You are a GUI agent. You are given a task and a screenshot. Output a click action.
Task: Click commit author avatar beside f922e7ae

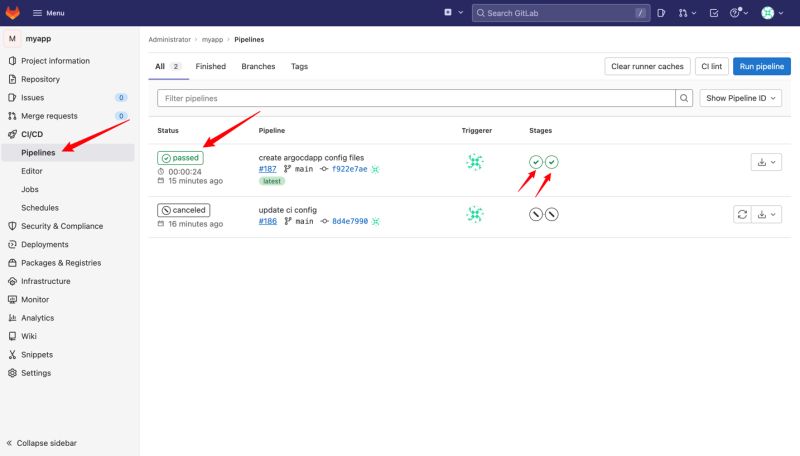tap(376, 169)
